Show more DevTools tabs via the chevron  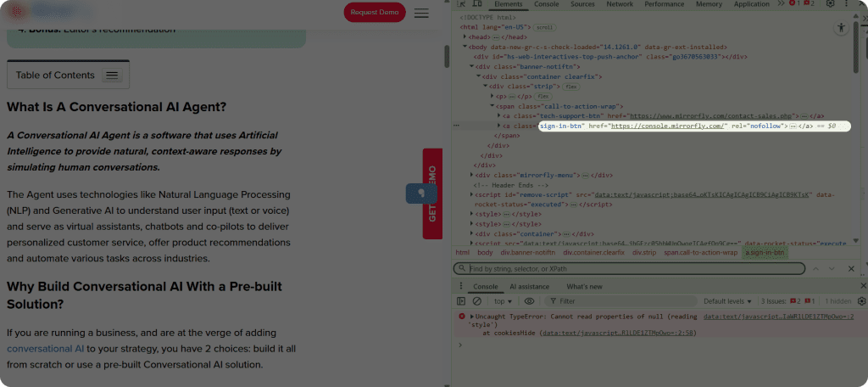pos(781,4)
